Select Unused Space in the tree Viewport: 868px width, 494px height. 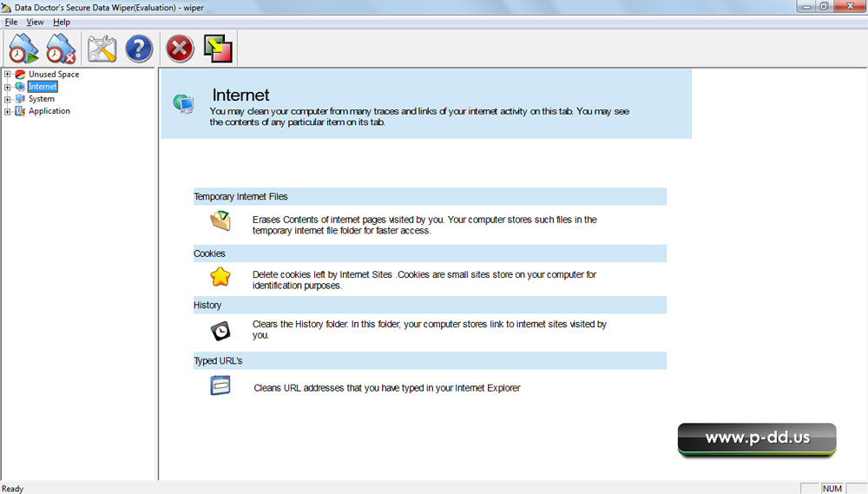pos(54,74)
